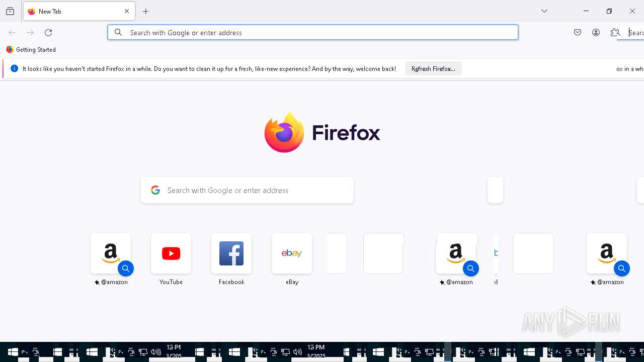Viewport: 644px width, 362px height.
Task: Open the Firefox View recent browsing icon
Action: 10,11
